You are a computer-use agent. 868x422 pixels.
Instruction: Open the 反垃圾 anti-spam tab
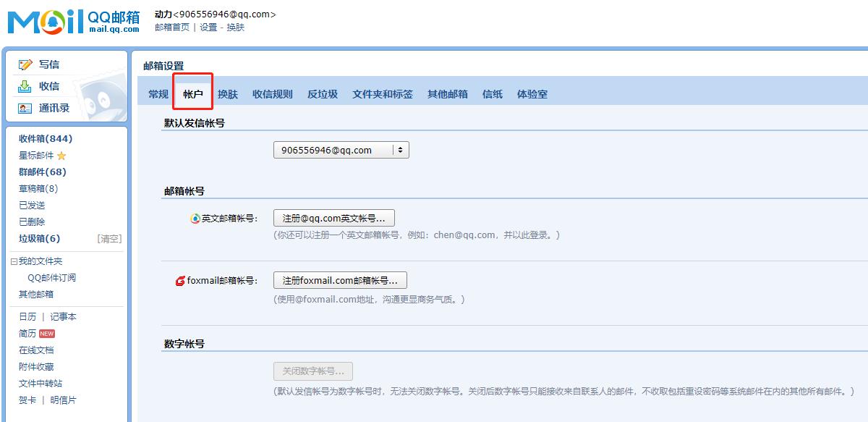(x=322, y=94)
